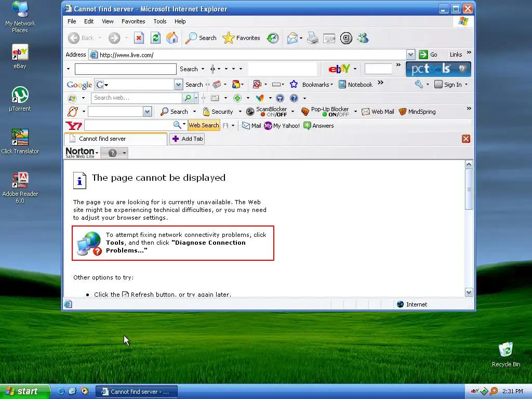Viewport: 532px width, 399px height.
Task: Click the Recycle Bin desktop icon
Action: 506,354
